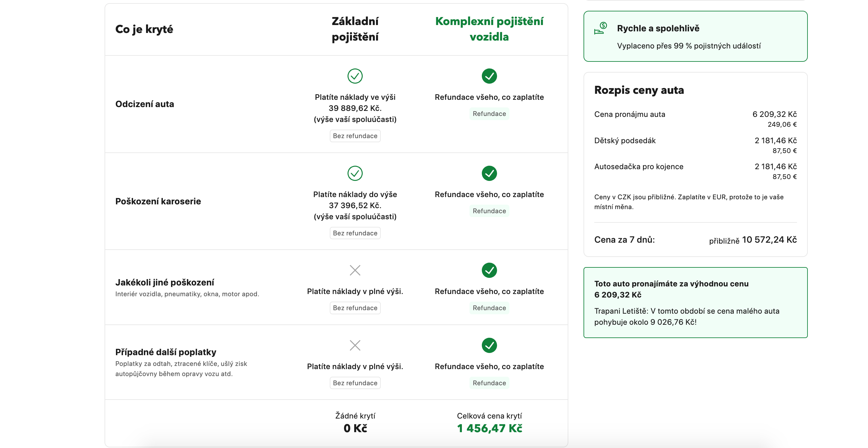Click Bez refundace badge in Případné další poplatky row
The image size is (868, 448).
(355, 383)
